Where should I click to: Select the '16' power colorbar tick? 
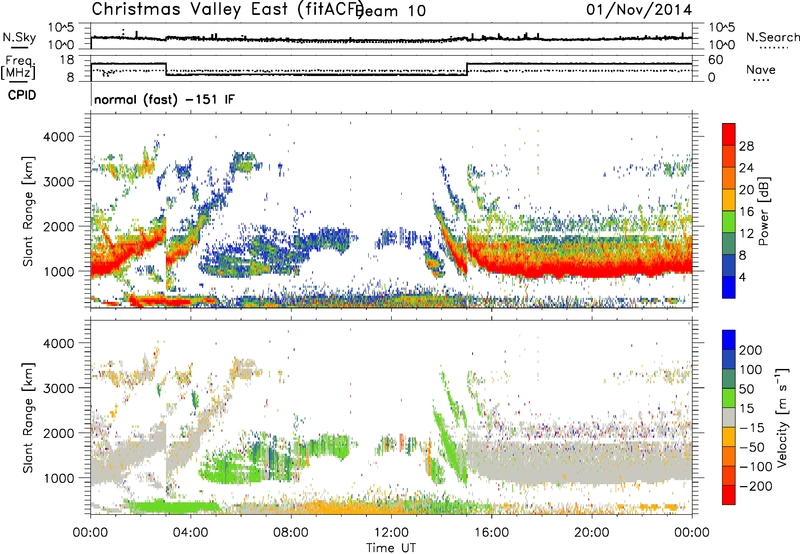(746, 212)
